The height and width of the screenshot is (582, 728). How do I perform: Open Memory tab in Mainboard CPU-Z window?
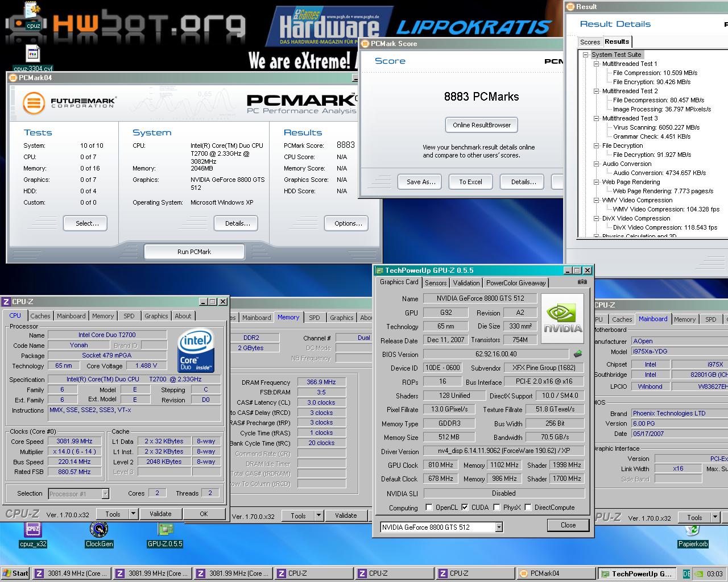pyautogui.click(x=684, y=319)
